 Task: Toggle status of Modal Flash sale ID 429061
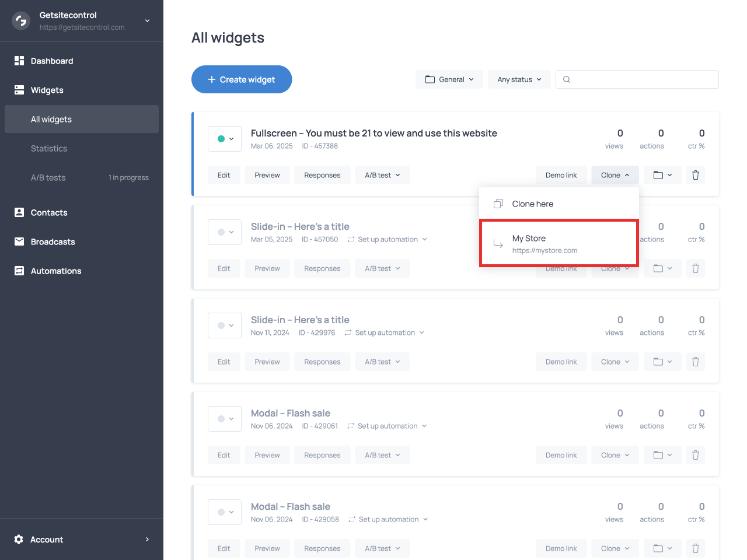[225, 419]
